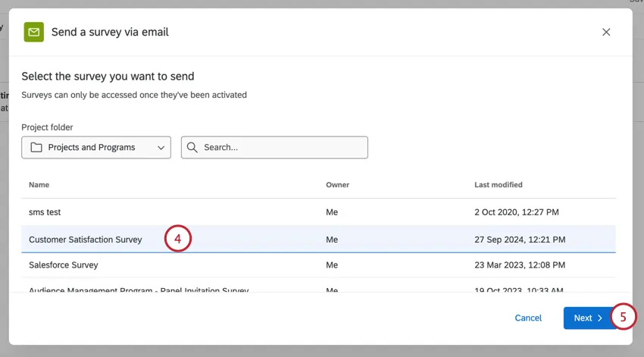
Task: Sort by the Owner column header
Action: [337, 185]
